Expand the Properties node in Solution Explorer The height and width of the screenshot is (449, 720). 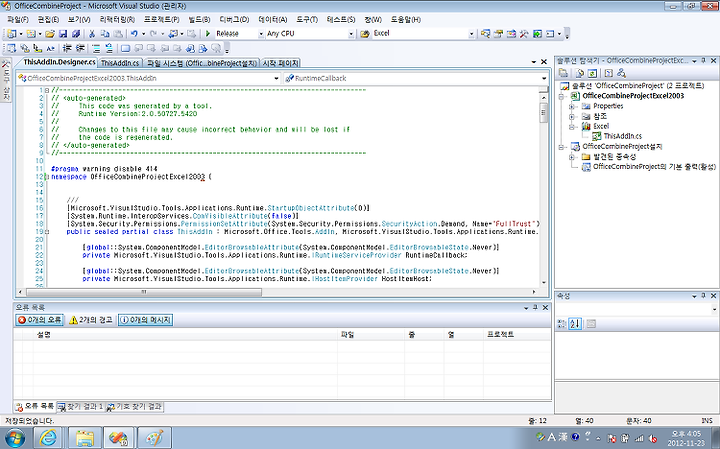coord(572,107)
